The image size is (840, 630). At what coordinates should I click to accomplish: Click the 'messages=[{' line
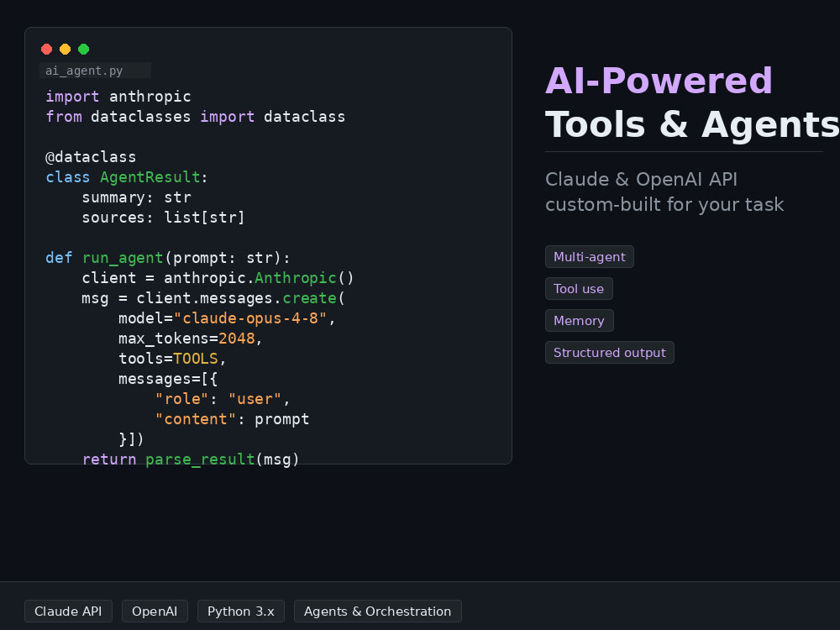point(168,379)
